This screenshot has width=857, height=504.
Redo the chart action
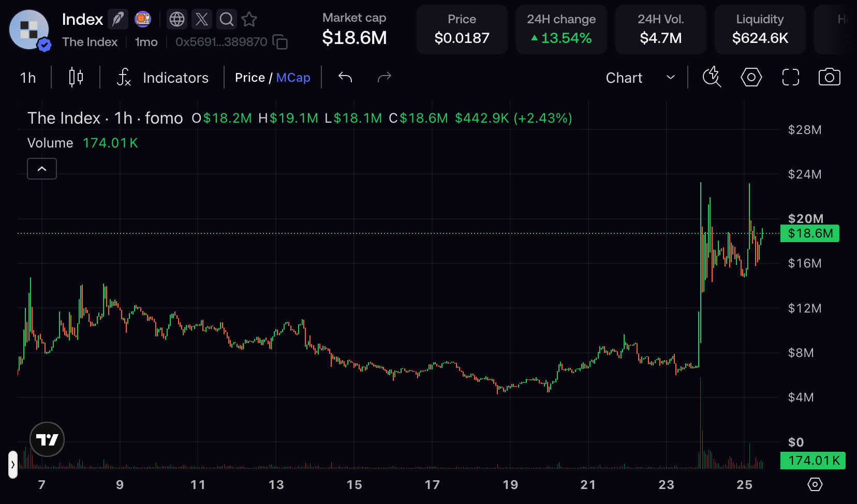coord(384,78)
